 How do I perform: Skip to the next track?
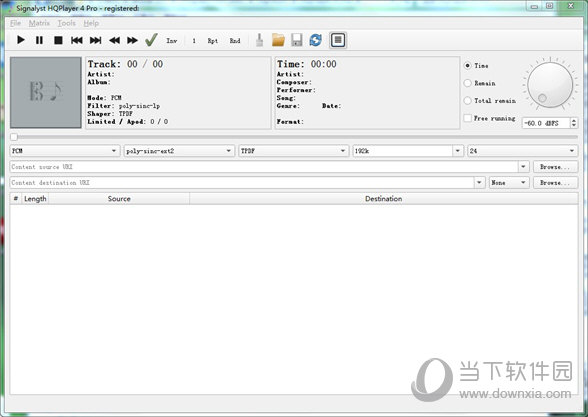(95, 40)
